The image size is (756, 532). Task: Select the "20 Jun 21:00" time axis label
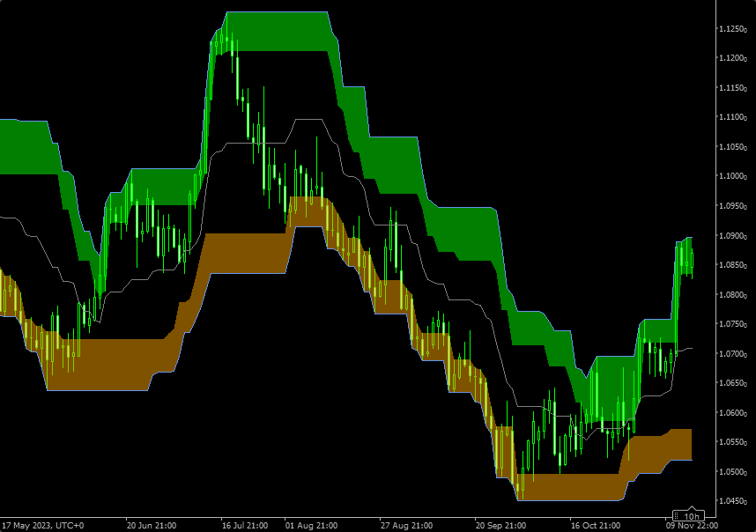coord(152,525)
